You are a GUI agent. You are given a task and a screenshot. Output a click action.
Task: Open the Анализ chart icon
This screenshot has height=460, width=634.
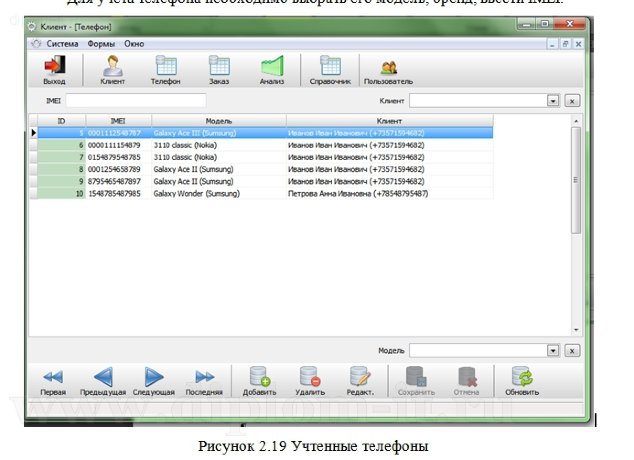(x=271, y=69)
